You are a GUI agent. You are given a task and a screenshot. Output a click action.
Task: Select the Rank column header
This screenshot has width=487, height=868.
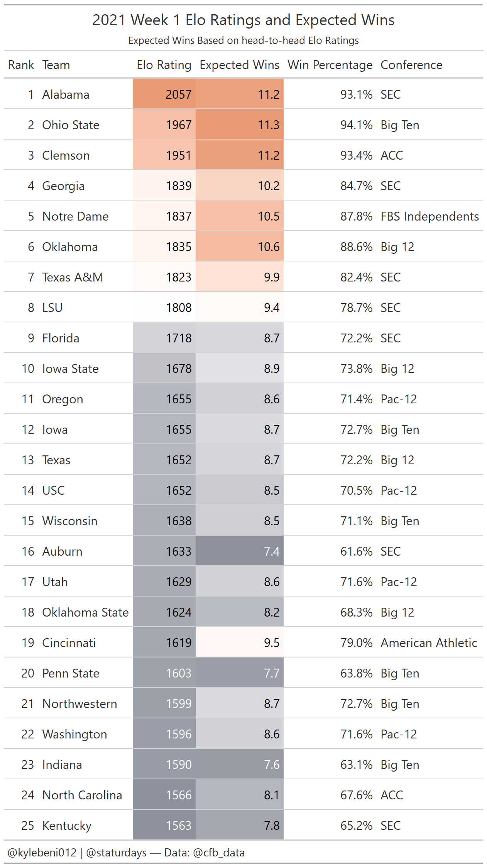pyautogui.click(x=21, y=65)
